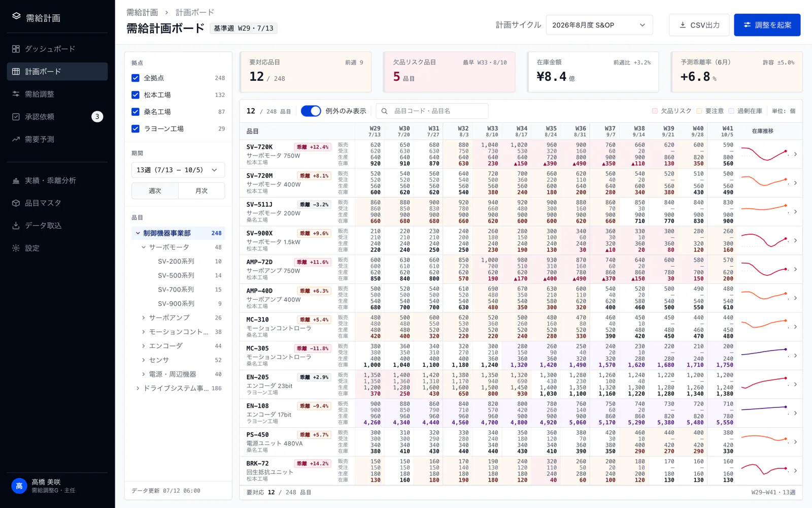Viewport: 812px width, 508px height.
Task: Click the 乖離 +14.2% tag on BRK-72
Action: [313, 463]
